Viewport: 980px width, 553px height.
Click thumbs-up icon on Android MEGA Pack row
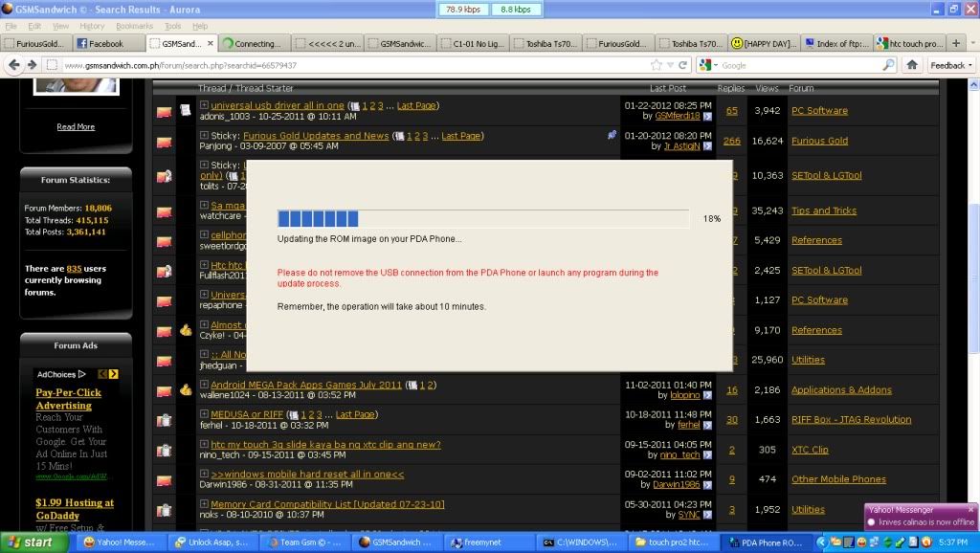click(x=186, y=389)
